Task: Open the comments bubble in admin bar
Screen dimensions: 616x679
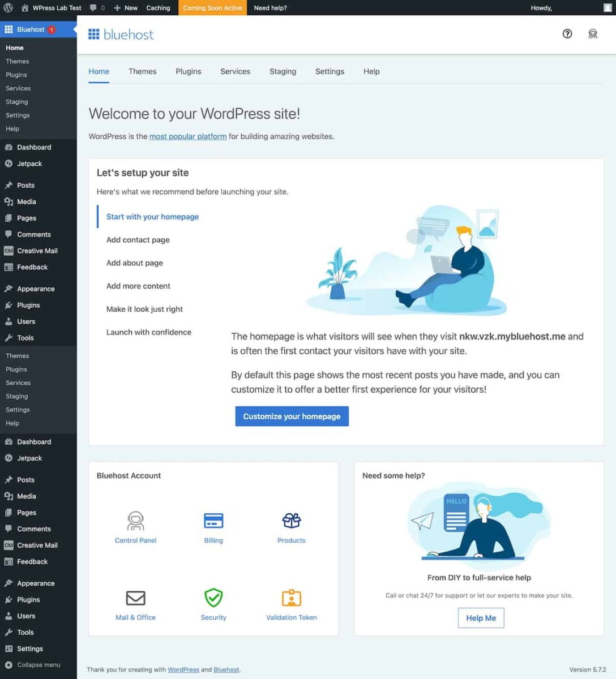Action: pyautogui.click(x=97, y=8)
